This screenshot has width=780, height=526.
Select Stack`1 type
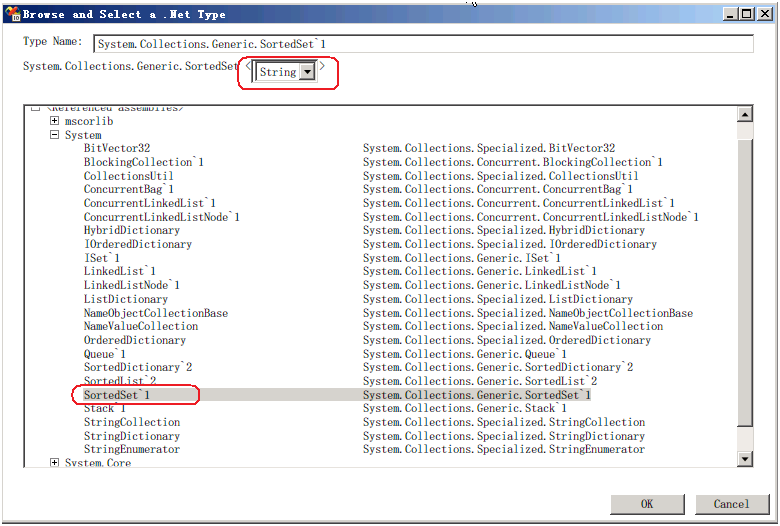104,409
